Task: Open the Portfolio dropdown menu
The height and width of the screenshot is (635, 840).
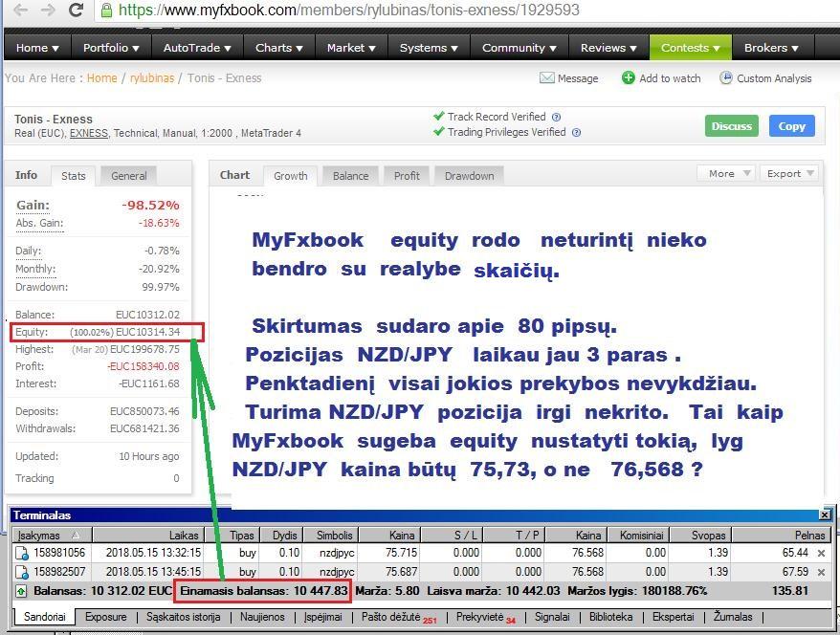Action: coord(111,48)
